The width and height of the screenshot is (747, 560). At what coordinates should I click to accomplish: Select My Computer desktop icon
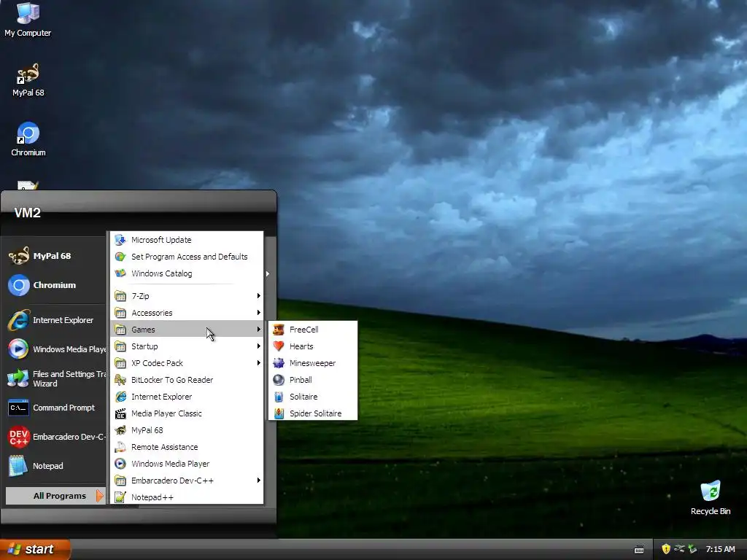coord(28,20)
